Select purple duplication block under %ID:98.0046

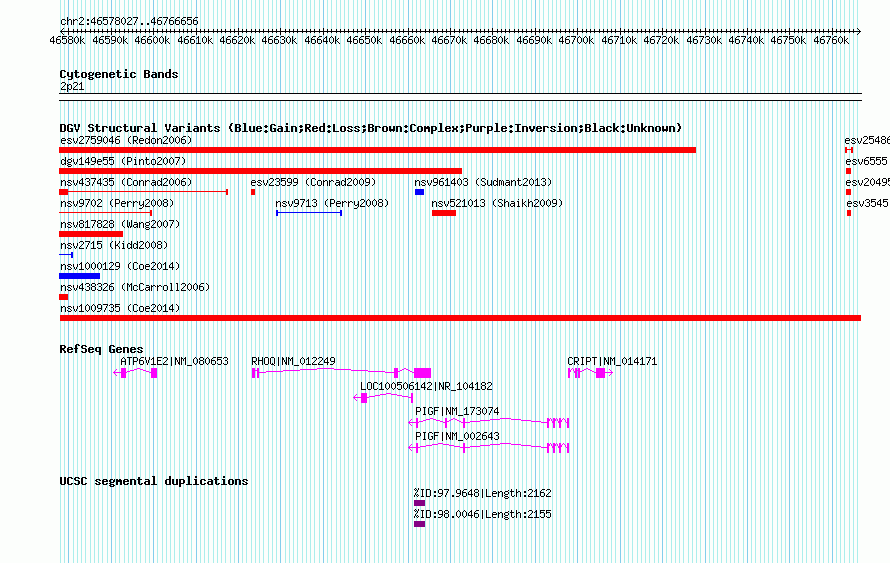pyautogui.click(x=419, y=524)
